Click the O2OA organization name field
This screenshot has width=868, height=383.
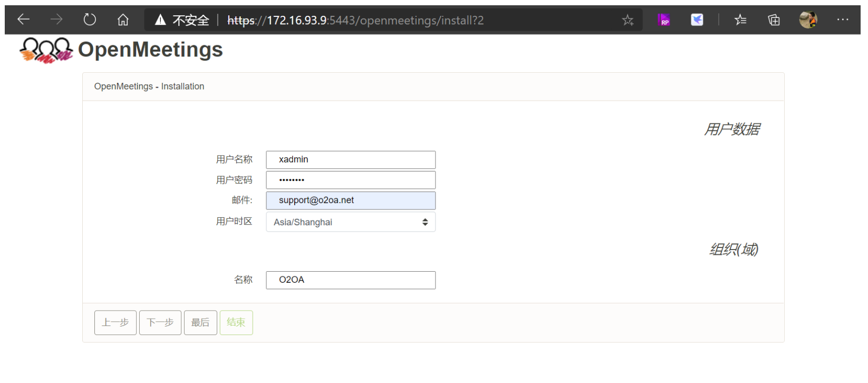(351, 280)
